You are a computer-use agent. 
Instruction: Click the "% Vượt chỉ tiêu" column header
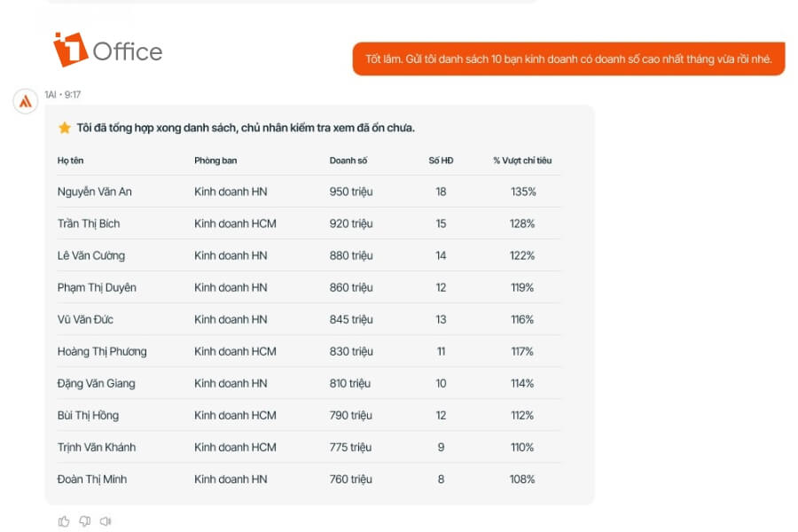(522, 160)
